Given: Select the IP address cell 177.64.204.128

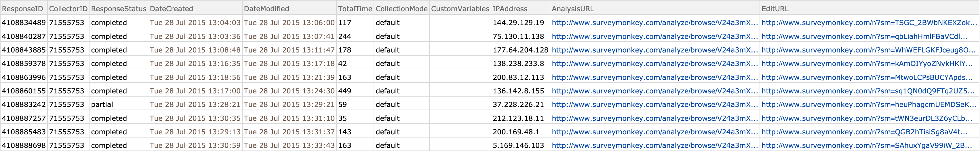Looking at the screenshot, I should coord(520,50).
